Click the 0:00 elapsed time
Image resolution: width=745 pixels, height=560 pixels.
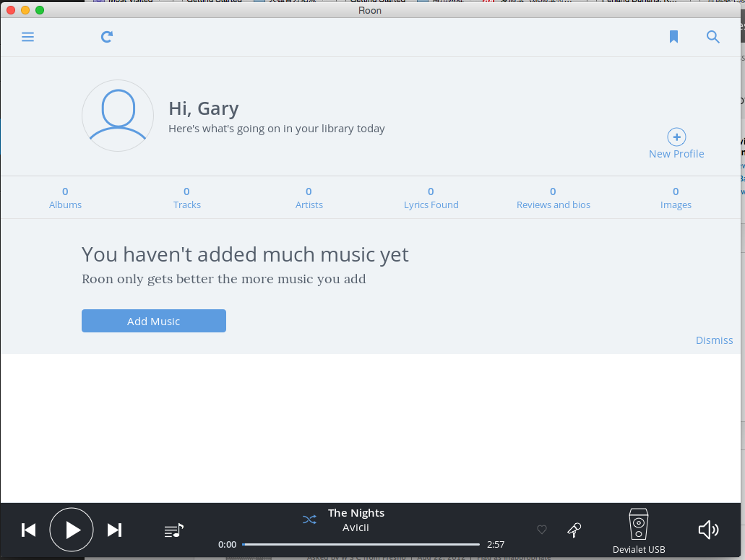coord(227,544)
